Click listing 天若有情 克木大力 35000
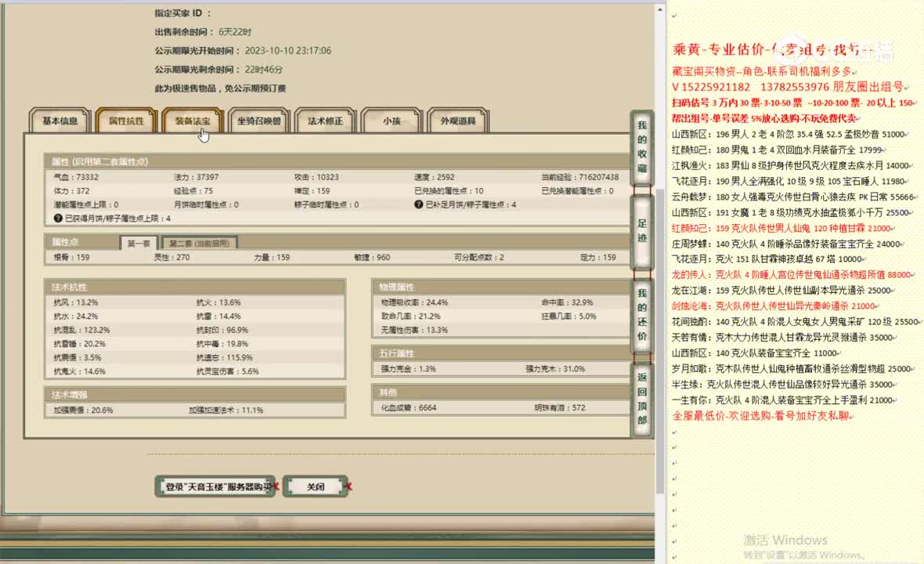The image size is (924, 564). tap(782, 337)
